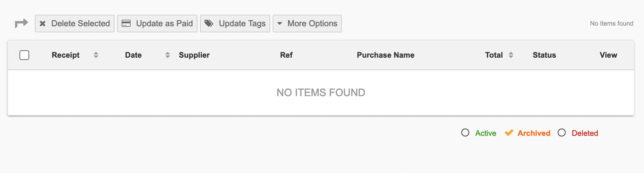
Task: Sort by Receipt using the sort arrows
Action: pos(96,55)
